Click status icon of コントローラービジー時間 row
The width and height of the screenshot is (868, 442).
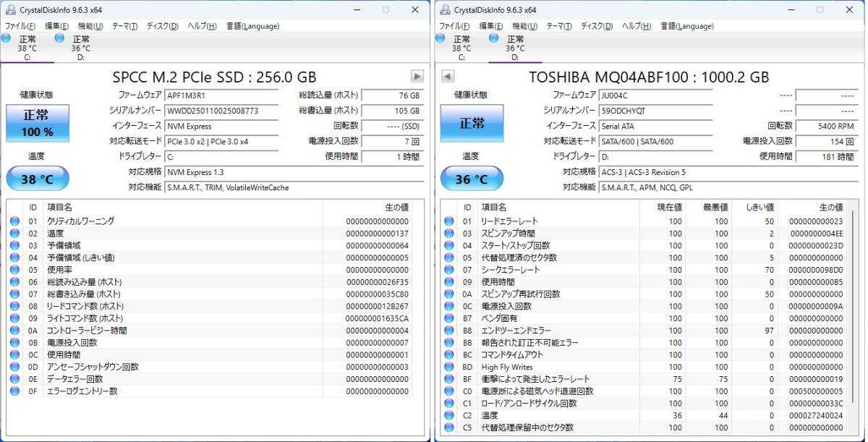pyautogui.click(x=14, y=331)
